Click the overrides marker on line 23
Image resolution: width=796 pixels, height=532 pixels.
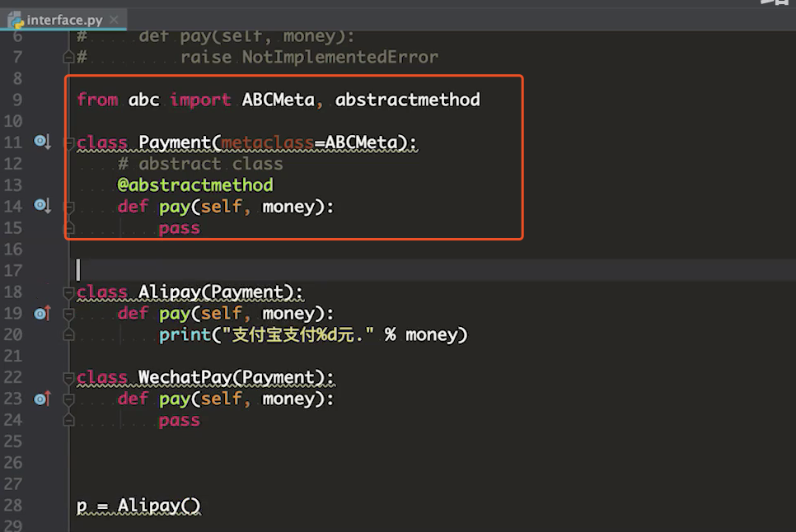point(42,399)
